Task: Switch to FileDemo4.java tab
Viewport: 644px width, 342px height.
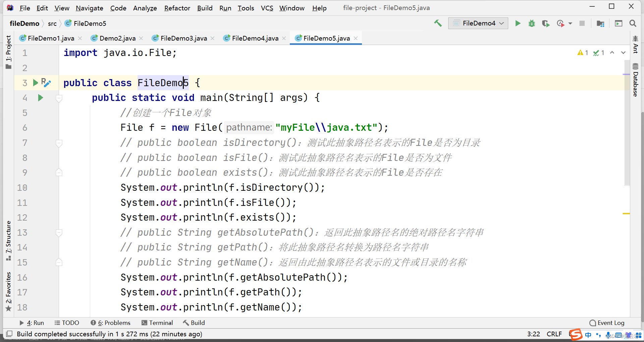Action: click(255, 38)
